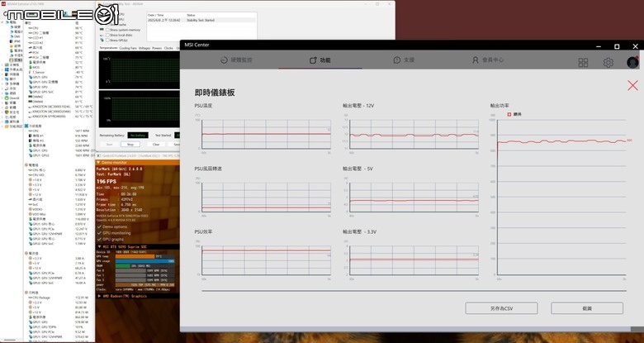The height and width of the screenshot is (343, 644).
Task: Open Clocks tab in stability test
Action: (x=168, y=48)
